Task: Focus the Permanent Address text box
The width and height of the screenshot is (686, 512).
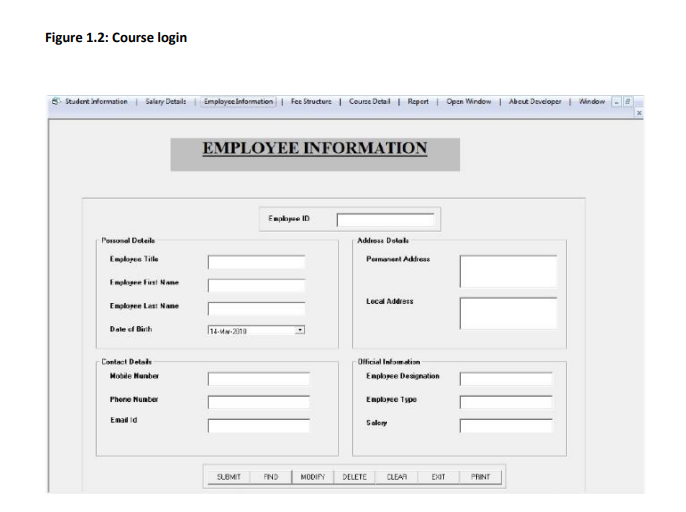Action: 508,271
